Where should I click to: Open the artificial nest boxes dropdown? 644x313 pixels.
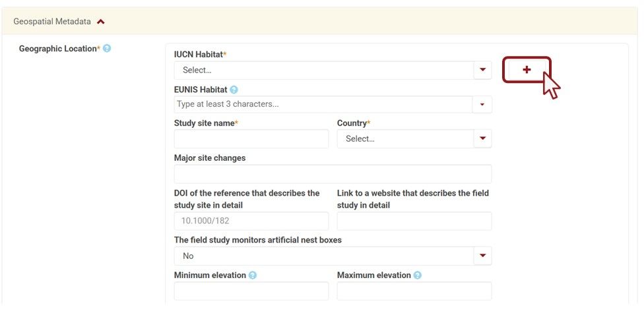click(x=482, y=256)
